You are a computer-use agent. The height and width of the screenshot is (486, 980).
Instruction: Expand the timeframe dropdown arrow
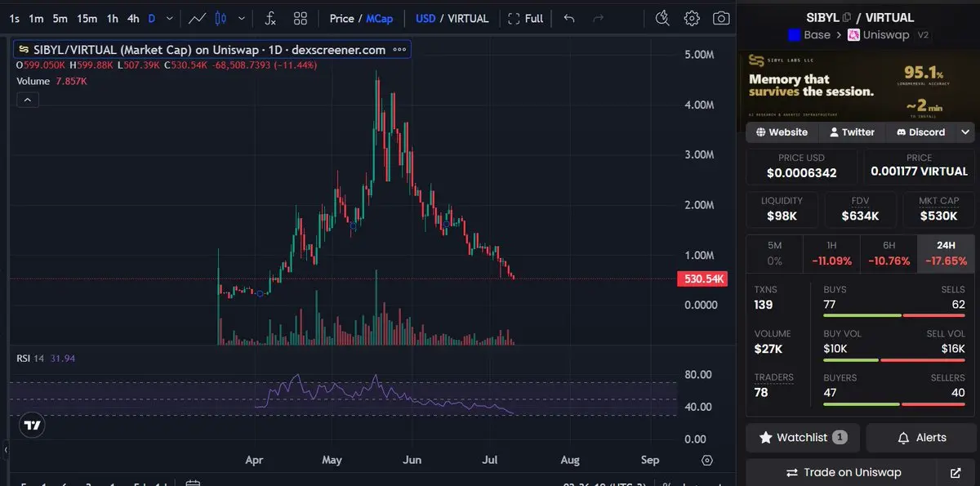coord(169,18)
